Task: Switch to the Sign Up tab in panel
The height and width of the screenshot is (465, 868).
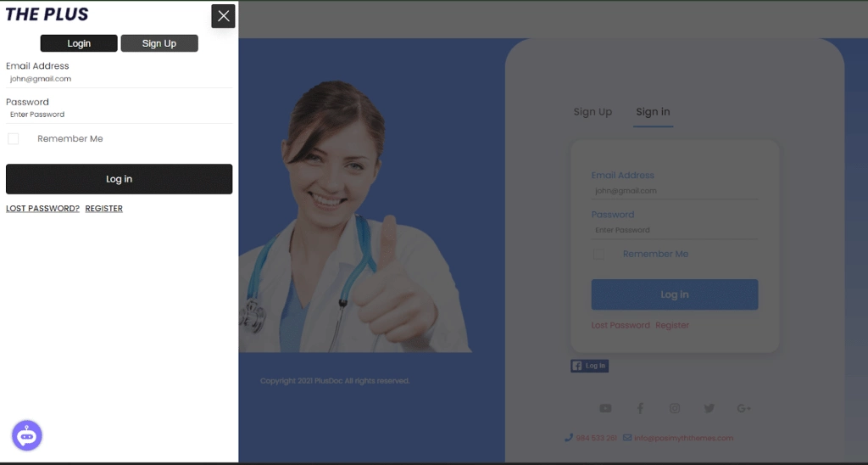Action: click(159, 43)
